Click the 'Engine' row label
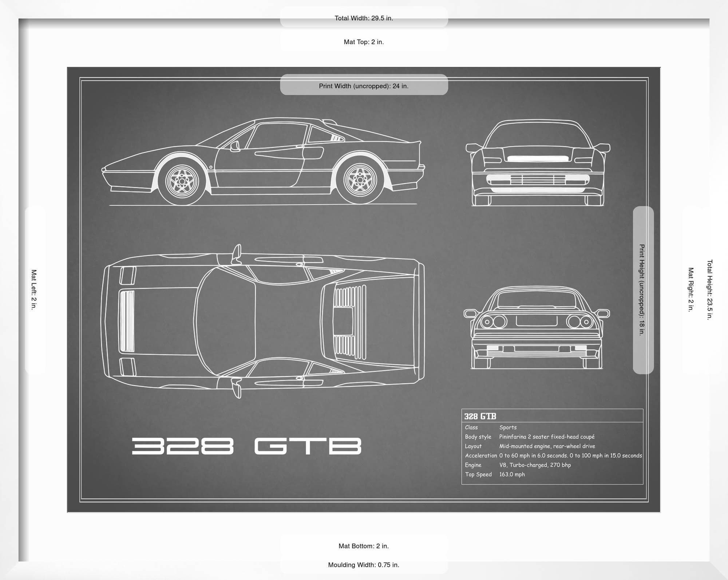This screenshot has height=580, width=728. tap(473, 465)
